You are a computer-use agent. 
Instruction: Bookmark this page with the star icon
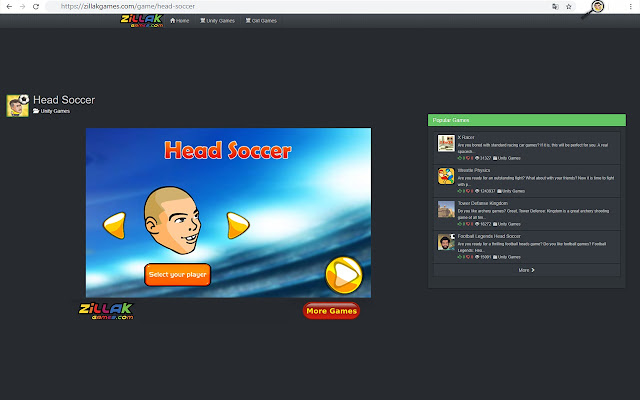pyautogui.click(x=569, y=7)
